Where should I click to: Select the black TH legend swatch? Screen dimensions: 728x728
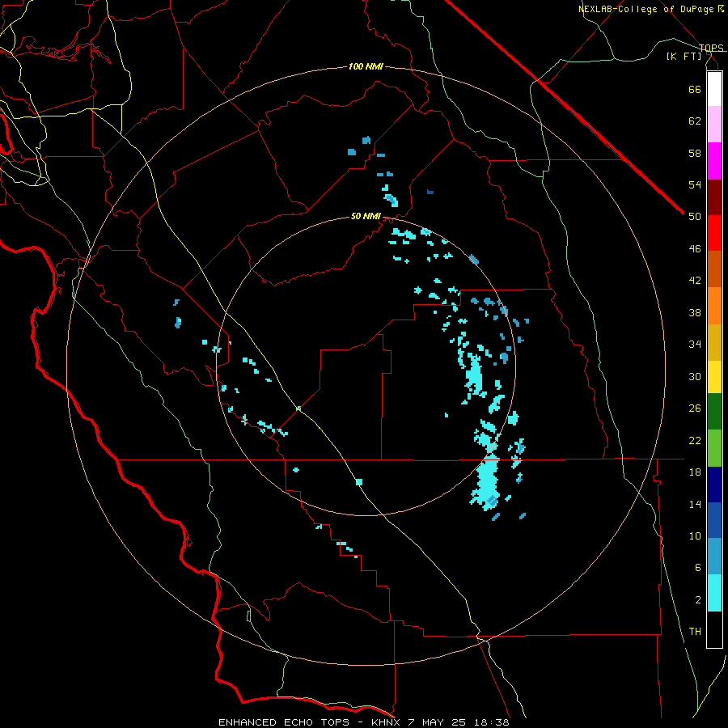click(714, 629)
